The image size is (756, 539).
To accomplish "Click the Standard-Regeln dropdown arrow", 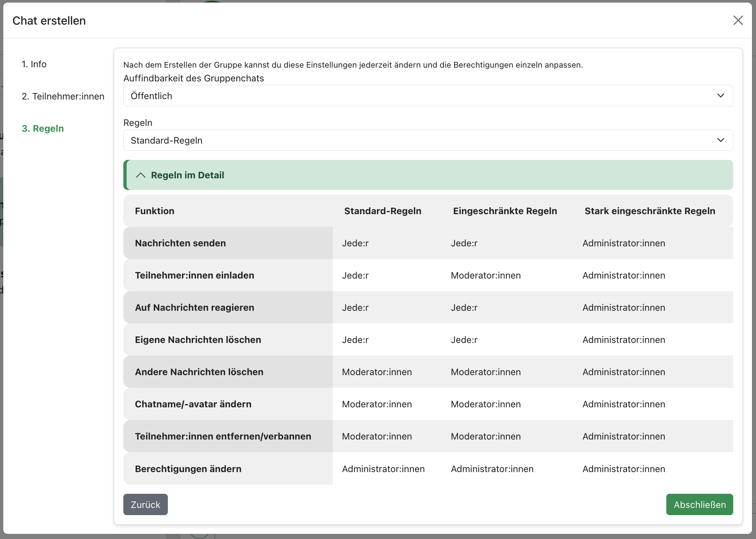I will click(721, 140).
